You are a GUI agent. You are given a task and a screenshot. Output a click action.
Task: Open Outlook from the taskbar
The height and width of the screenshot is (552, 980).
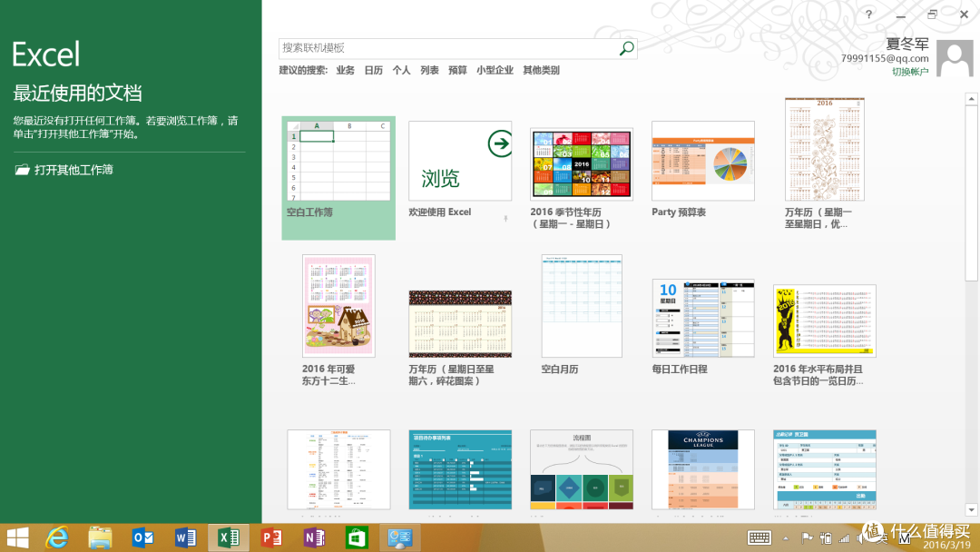142,537
